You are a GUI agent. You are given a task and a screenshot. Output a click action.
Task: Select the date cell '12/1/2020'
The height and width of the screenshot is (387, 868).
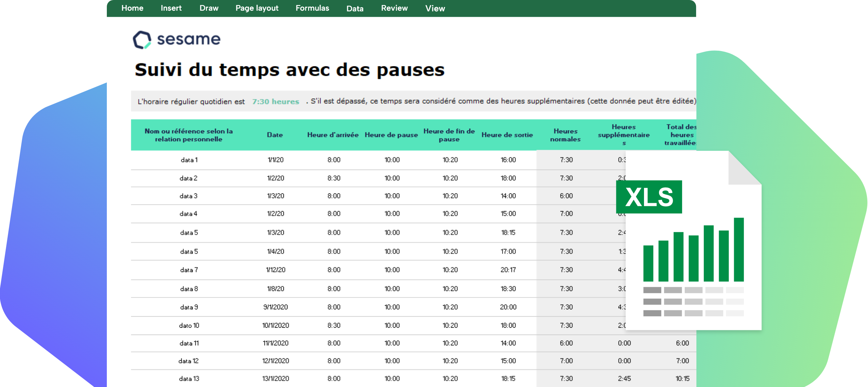(275, 361)
